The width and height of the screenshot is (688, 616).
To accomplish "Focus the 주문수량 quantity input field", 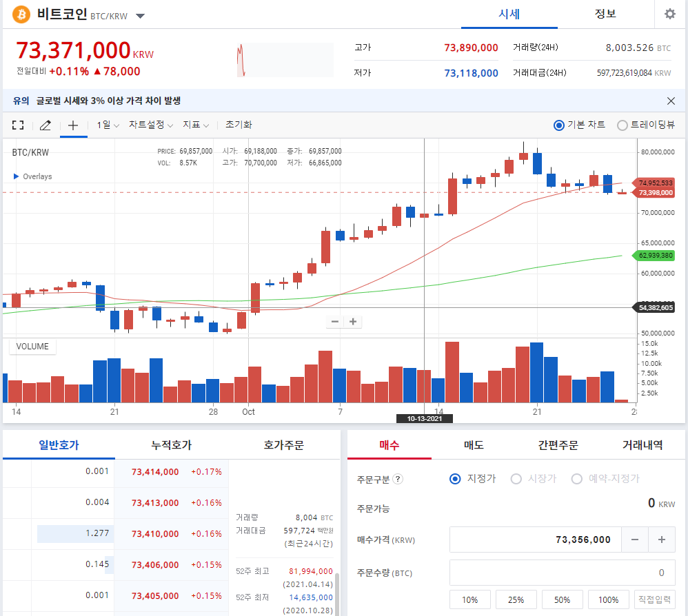I will (x=562, y=573).
